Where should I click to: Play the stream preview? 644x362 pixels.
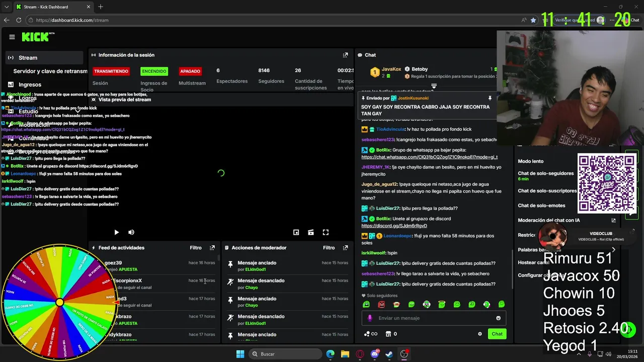116,232
